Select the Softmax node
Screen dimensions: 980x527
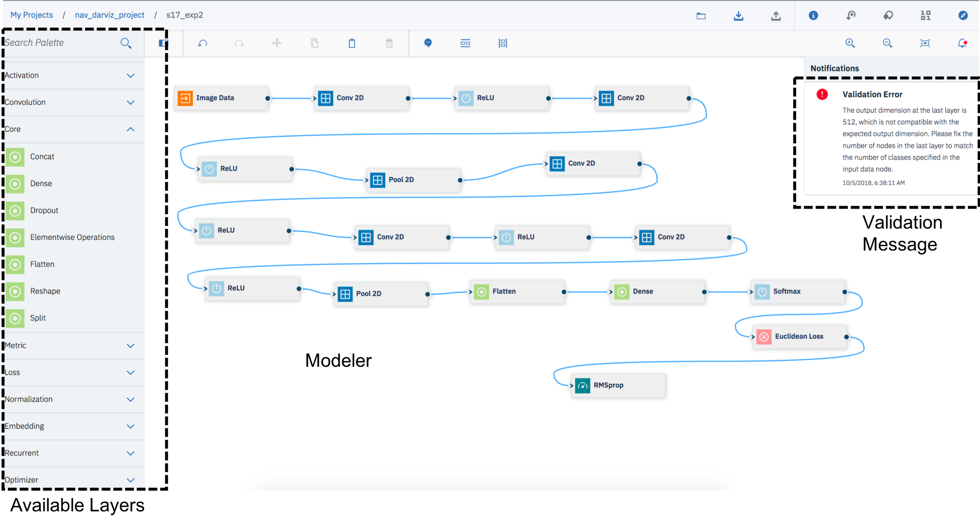pyautogui.click(x=799, y=292)
